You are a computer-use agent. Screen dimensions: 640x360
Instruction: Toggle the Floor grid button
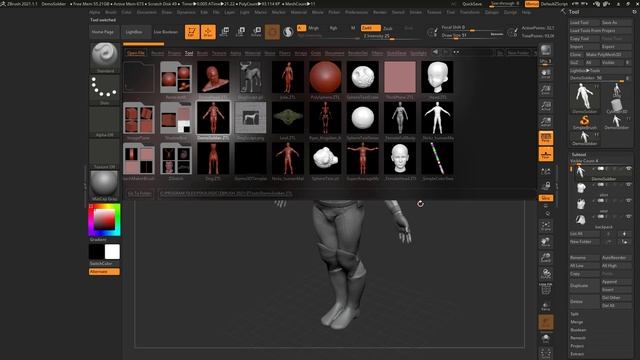click(546, 154)
